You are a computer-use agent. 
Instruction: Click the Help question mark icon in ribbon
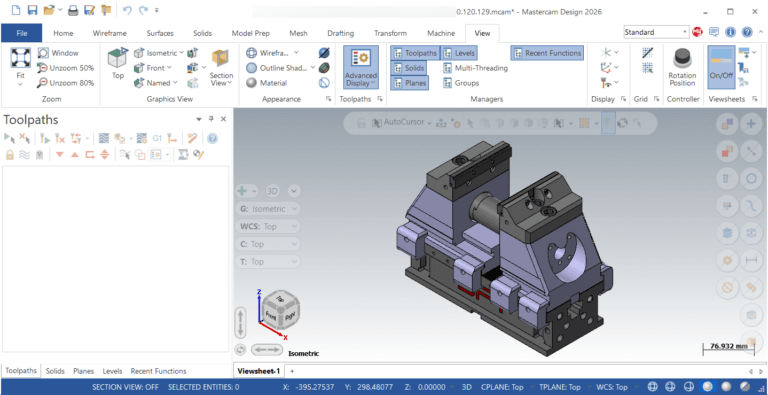pyautogui.click(x=746, y=32)
